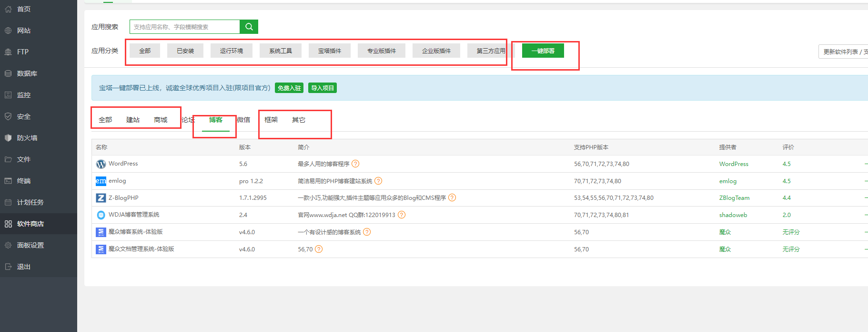
Task: Switch to the 其它 tab
Action: pos(299,120)
